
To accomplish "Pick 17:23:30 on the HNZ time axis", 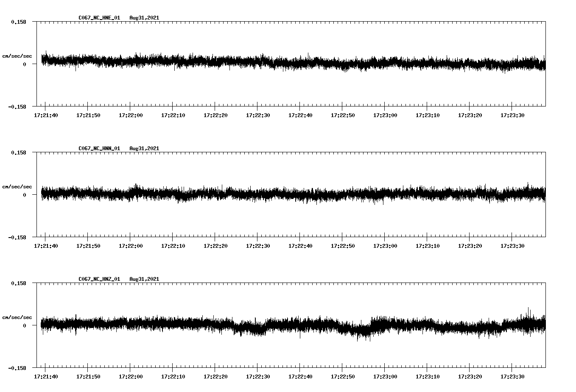I will click(x=512, y=376).
